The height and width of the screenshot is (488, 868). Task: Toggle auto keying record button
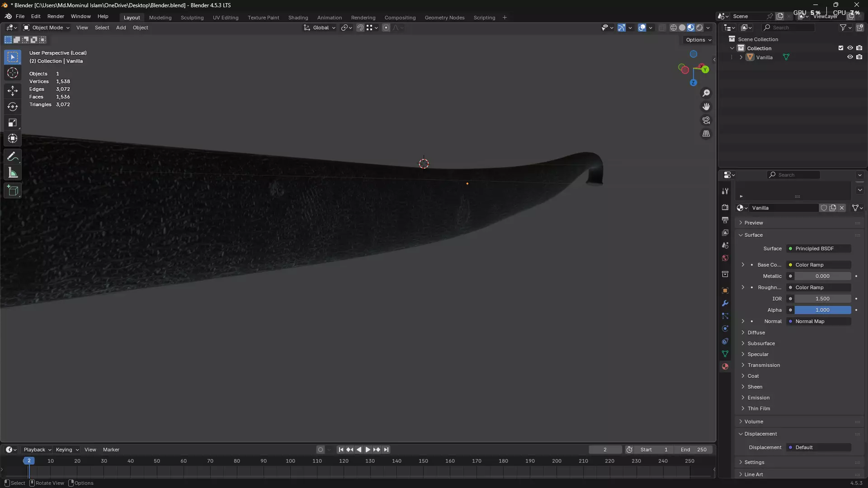321,450
